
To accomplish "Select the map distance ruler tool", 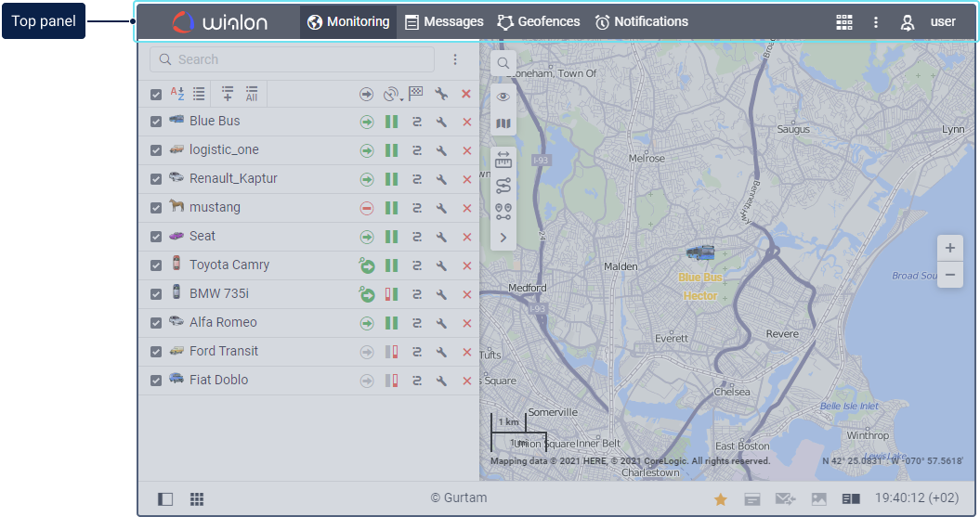I will [503, 160].
